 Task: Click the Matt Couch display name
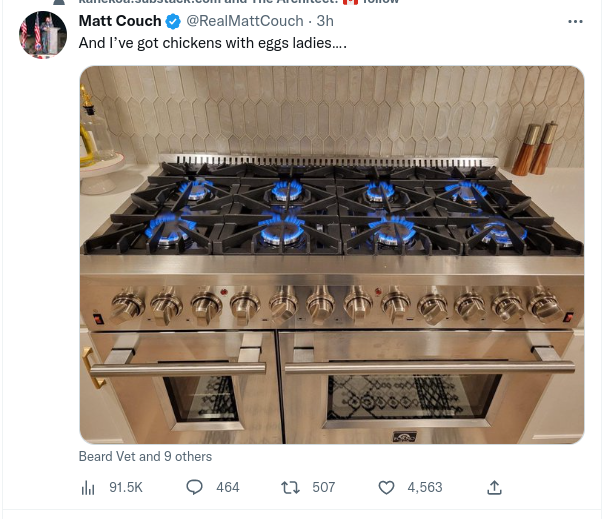[x=120, y=22]
